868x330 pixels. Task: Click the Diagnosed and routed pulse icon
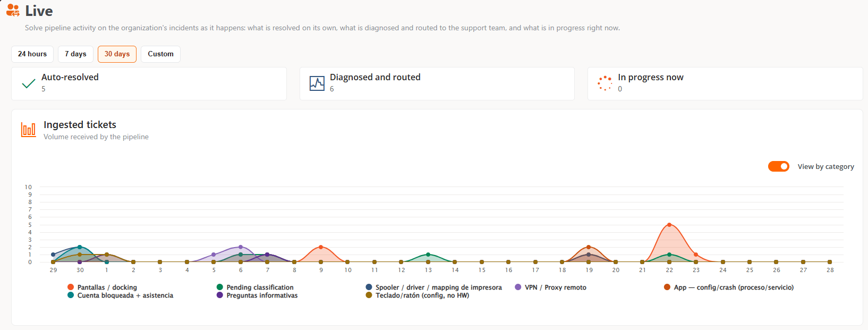[317, 83]
